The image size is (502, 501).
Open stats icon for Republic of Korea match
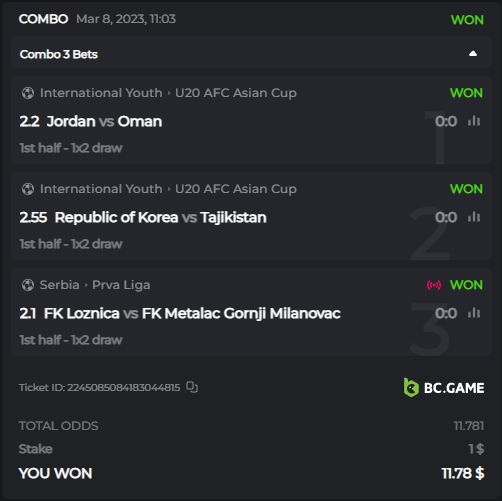pos(474,217)
